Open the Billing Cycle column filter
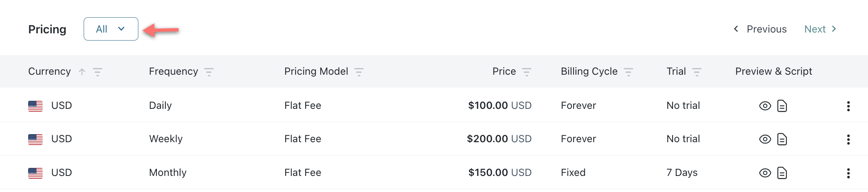The image size is (868, 192). pyautogui.click(x=628, y=72)
